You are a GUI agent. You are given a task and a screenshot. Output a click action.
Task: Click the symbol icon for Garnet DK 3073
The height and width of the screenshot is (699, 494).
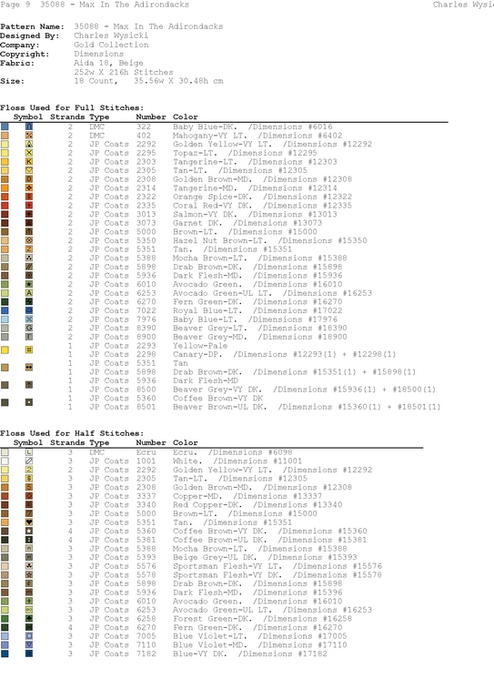point(29,223)
